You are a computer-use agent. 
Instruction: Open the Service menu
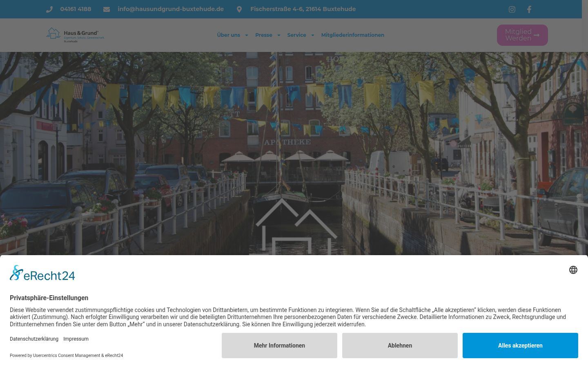pyautogui.click(x=296, y=35)
